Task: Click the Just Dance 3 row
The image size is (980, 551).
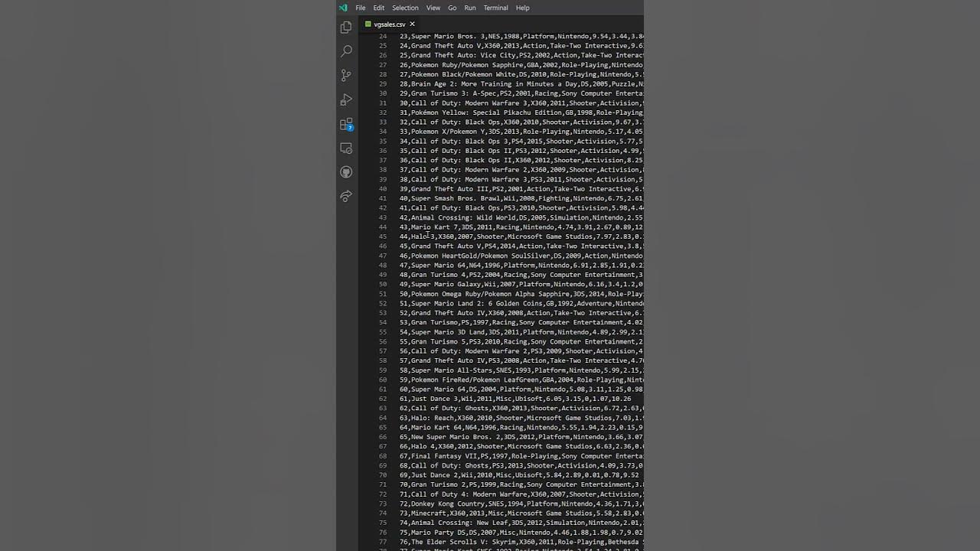Action: [x=515, y=399]
